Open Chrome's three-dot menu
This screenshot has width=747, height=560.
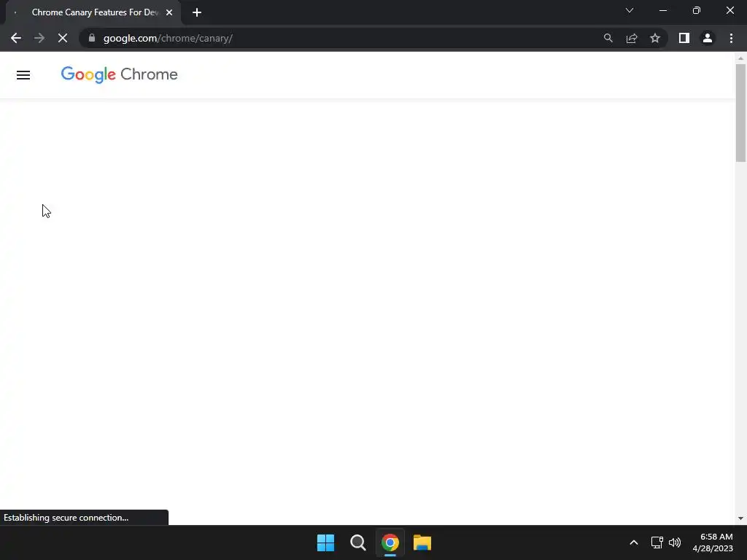tap(731, 38)
